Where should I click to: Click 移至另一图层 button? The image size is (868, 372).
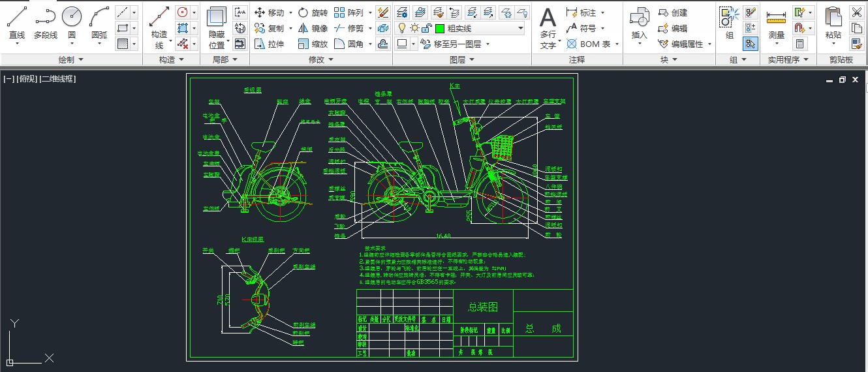coord(457,44)
